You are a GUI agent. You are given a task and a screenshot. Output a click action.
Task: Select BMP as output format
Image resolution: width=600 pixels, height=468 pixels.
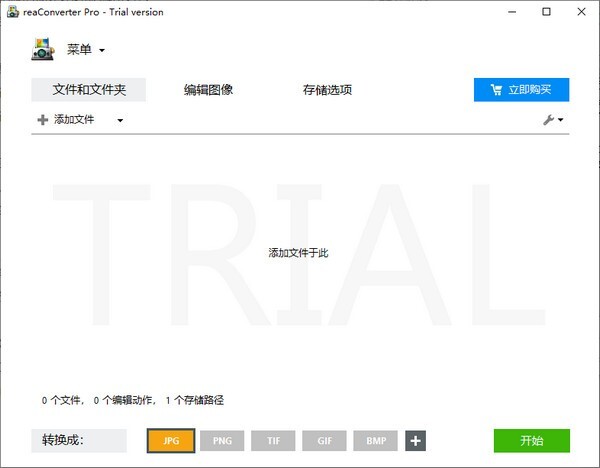click(376, 440)
